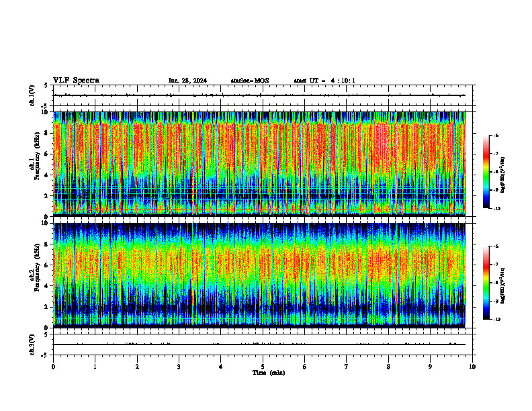Click the "2" tick on the time axis
Screen dimensions: 532x411
[x=137, y=367]
